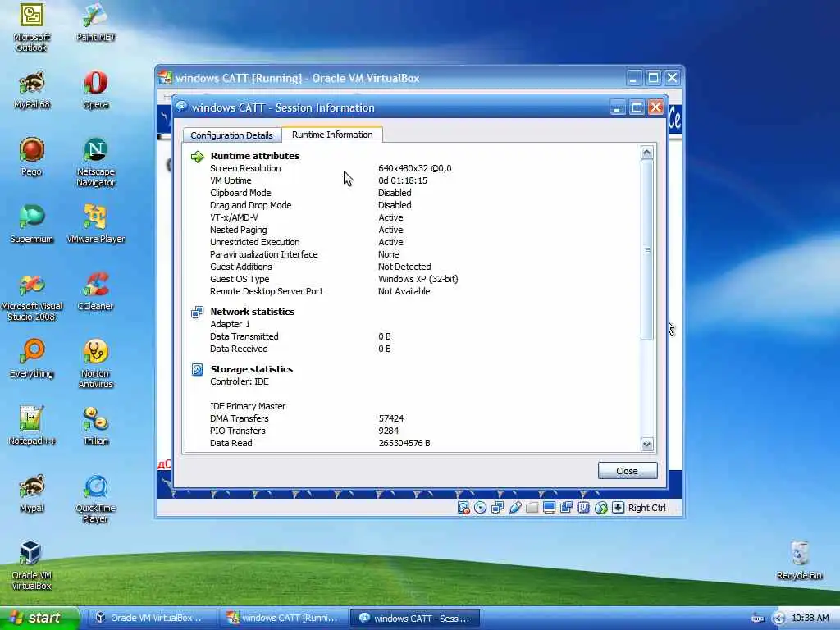This screenshot has height=630, width=840.
Task: Click the VT-x/AMD-V row label
Action: pos(234,217)
